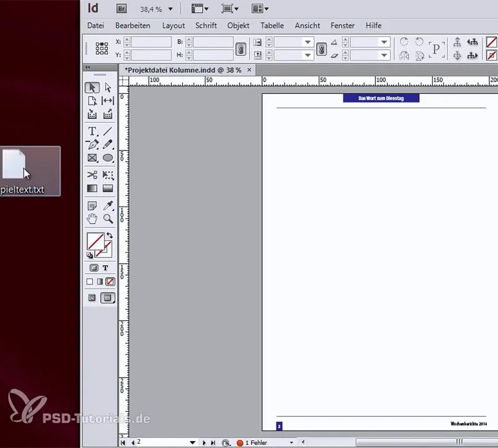This screenshot has width=498, height=448.
Task: Select the Type tool
Action: pyautogui.click(x=92, y=131)
